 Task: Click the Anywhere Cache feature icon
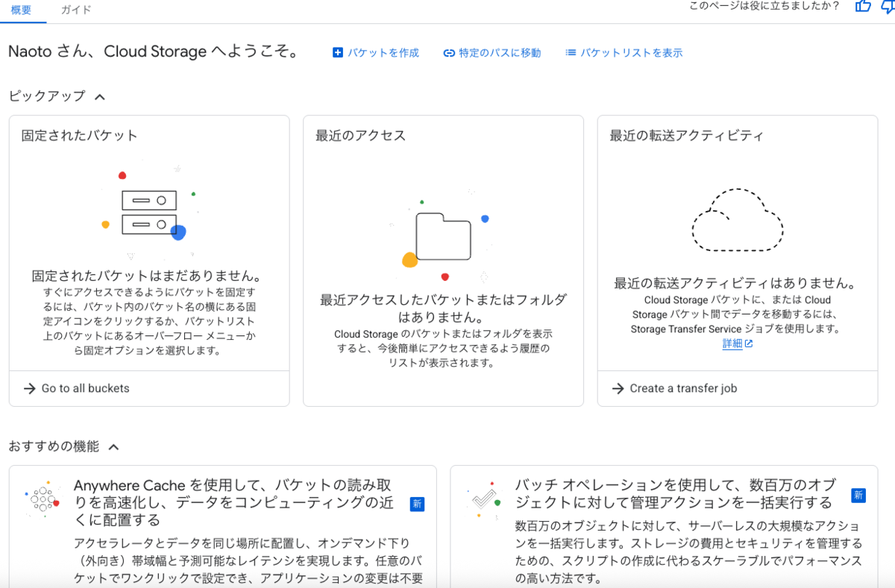tap(42, 499)
